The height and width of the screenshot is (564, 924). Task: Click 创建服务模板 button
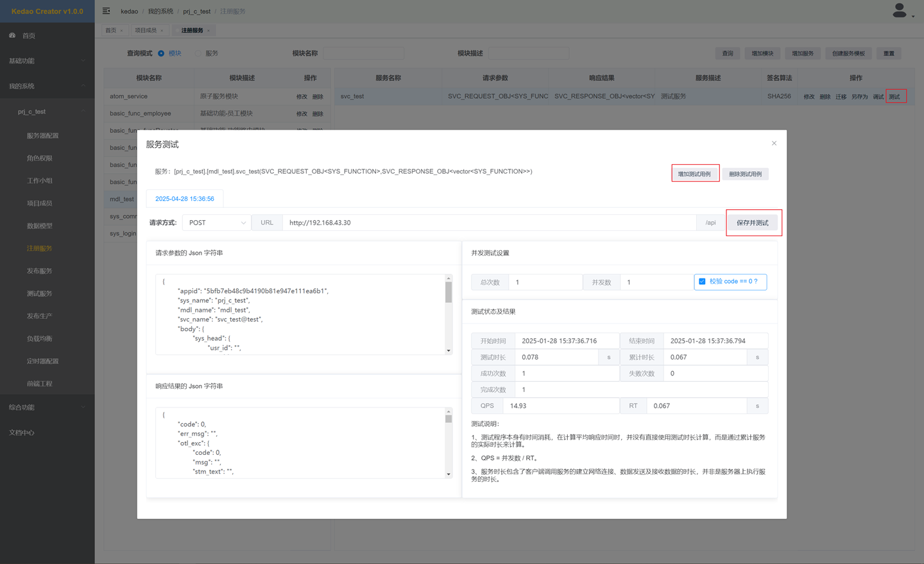pyautogui.click(x=848, y=53)
